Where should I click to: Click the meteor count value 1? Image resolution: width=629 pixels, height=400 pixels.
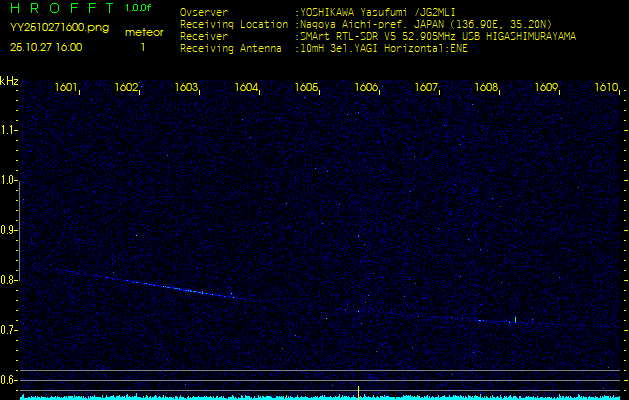point(142,47)
